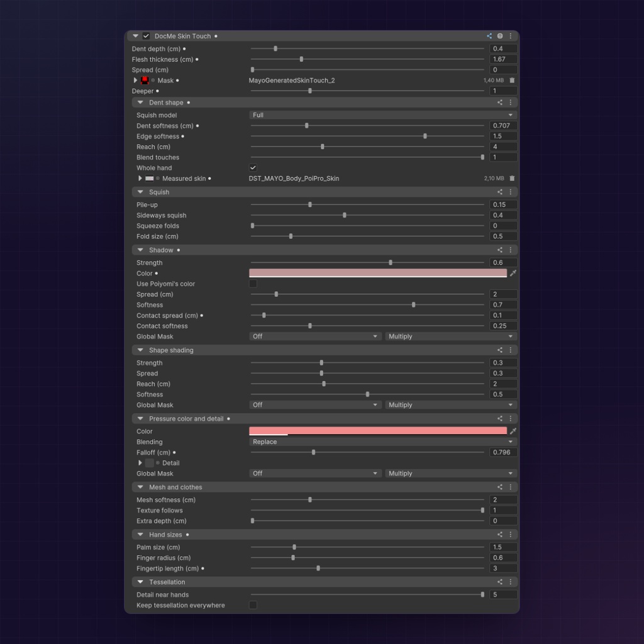
Task: Click the Edge softness slider
Action: pyautogui.click(x=367, y=136)
